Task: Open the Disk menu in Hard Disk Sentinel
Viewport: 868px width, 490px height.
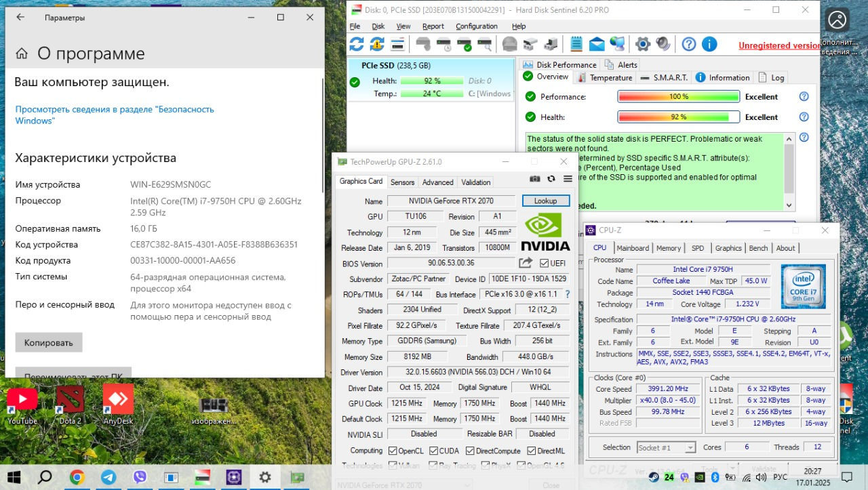Action: pos(378,26)
